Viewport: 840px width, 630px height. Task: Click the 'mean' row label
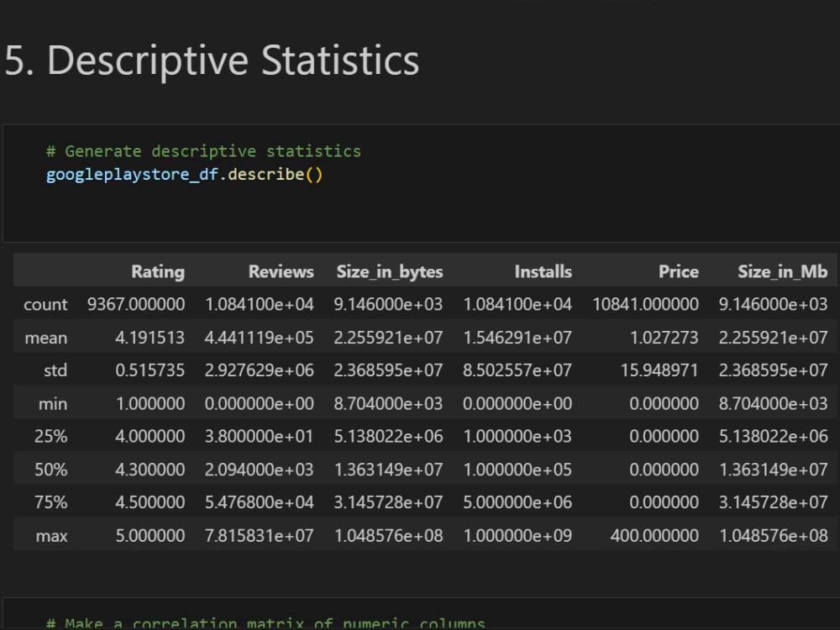[x=46, y=338]
